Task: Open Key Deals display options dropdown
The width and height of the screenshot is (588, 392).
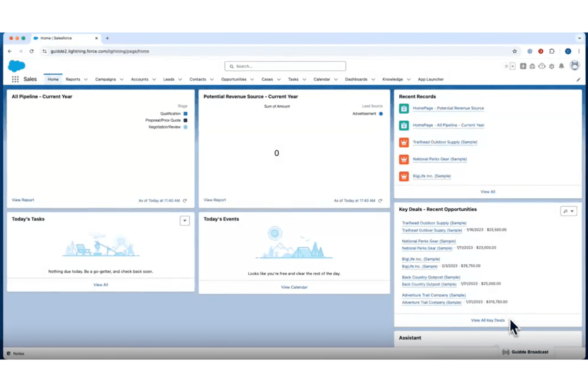Action: point(569,211)
